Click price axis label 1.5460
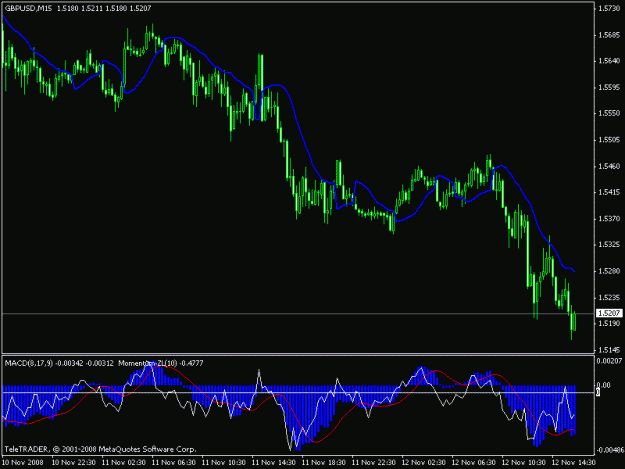This screenshot has width=625, height=469. (x=609, y=166)
